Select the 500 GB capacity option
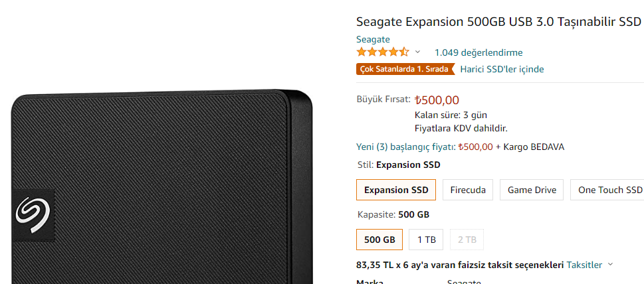Viewport: 644px width, 284px height. click(x=379, y=240)
